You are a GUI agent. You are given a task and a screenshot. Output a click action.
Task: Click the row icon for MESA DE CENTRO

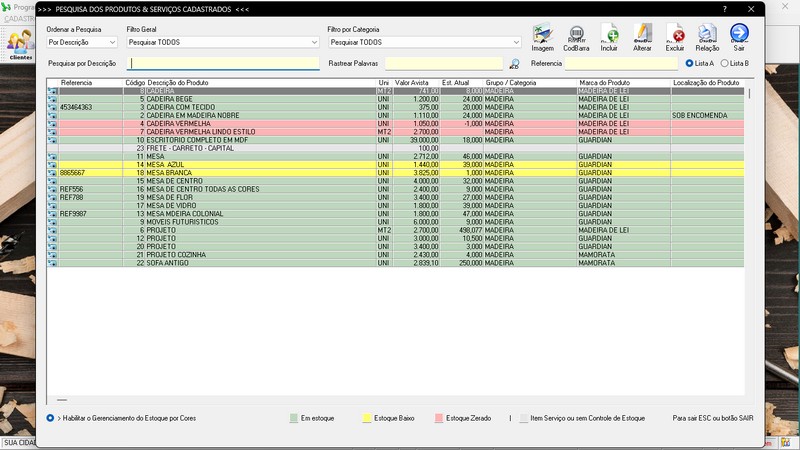[52, 181]
